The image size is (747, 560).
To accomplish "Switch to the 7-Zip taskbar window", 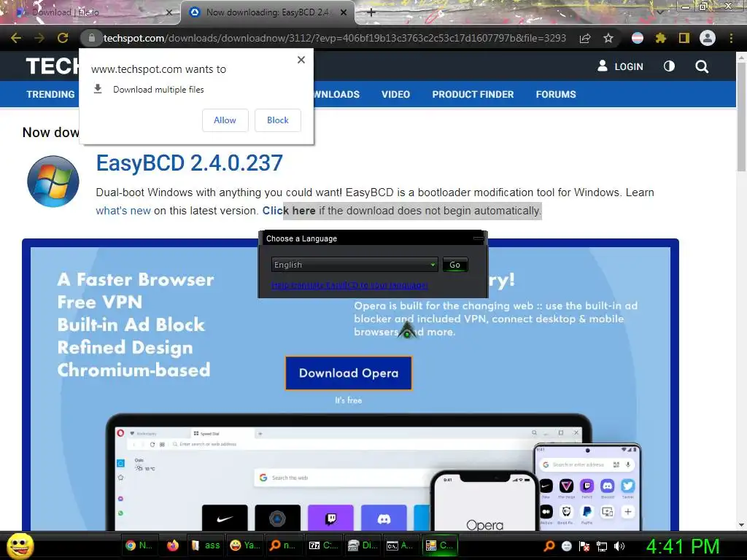I will 323,545.
